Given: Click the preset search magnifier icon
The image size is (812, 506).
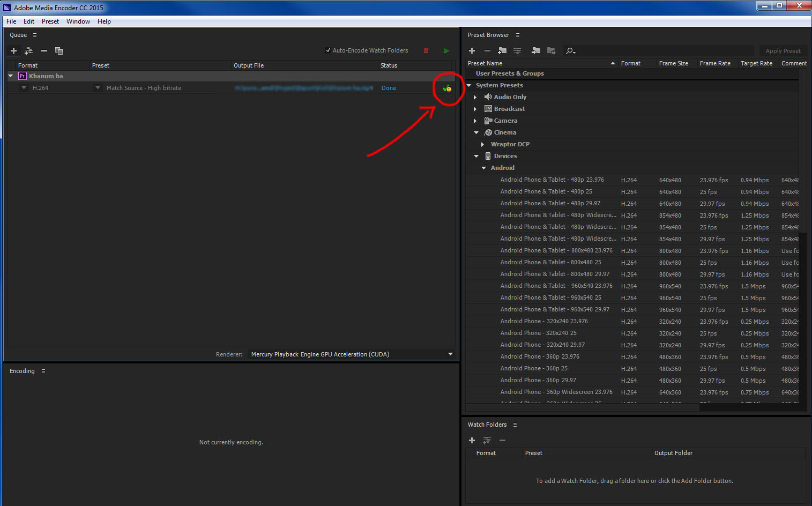Looking at the screenshot, I should pyautogui.click(x=570, y=51).
